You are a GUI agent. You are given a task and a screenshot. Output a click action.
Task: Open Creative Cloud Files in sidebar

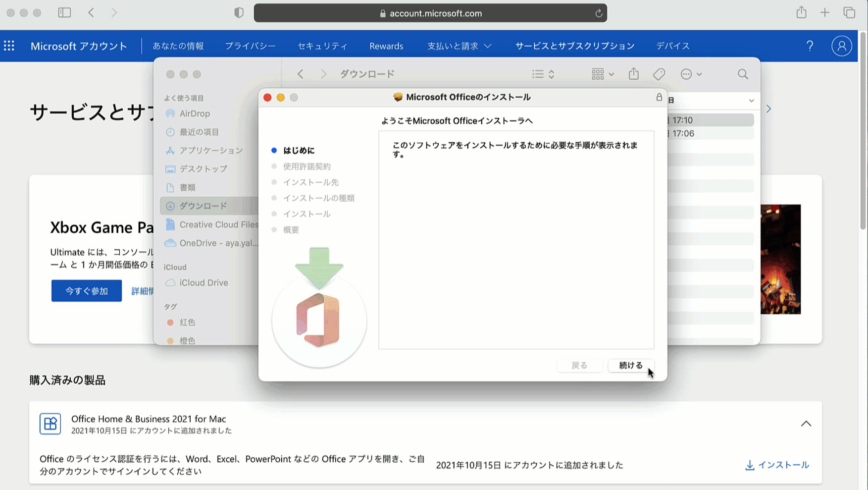click(x=210, y=224)
